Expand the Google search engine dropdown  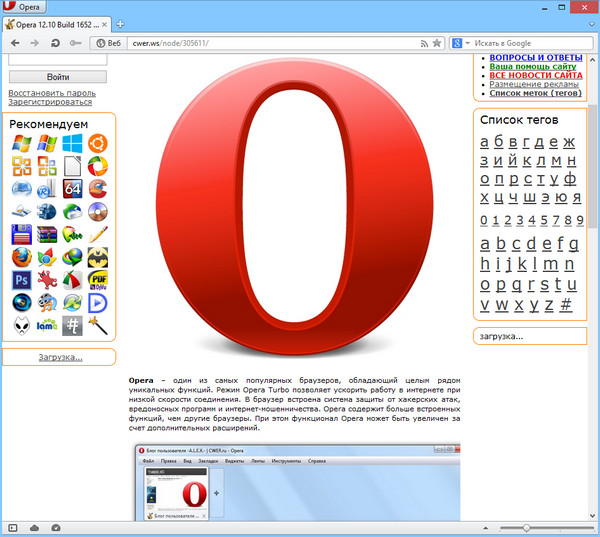tap(458, 43)
